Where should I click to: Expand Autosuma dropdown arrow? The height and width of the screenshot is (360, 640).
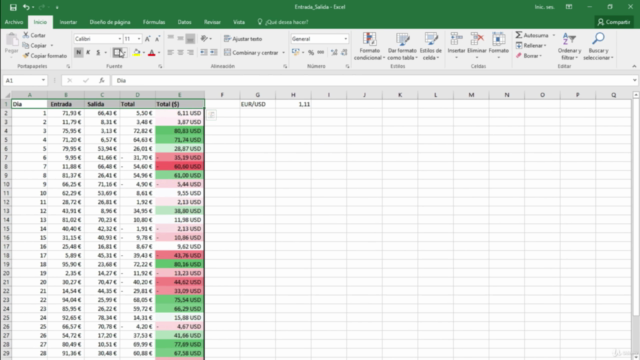554,36
